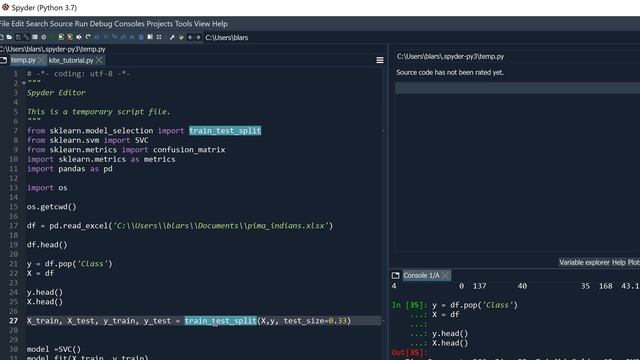Open the Consoles menu
The height and width of the screenshot is (360, 640).
(x=129, y=24)
